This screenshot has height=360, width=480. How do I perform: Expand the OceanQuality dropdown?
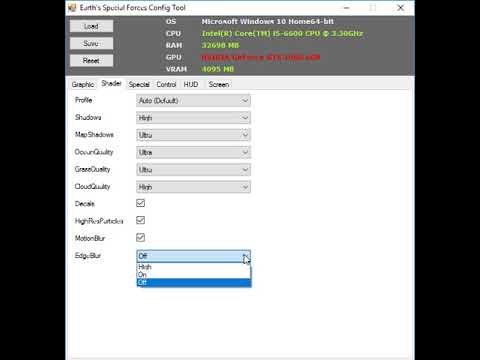[x=193, y=152]
